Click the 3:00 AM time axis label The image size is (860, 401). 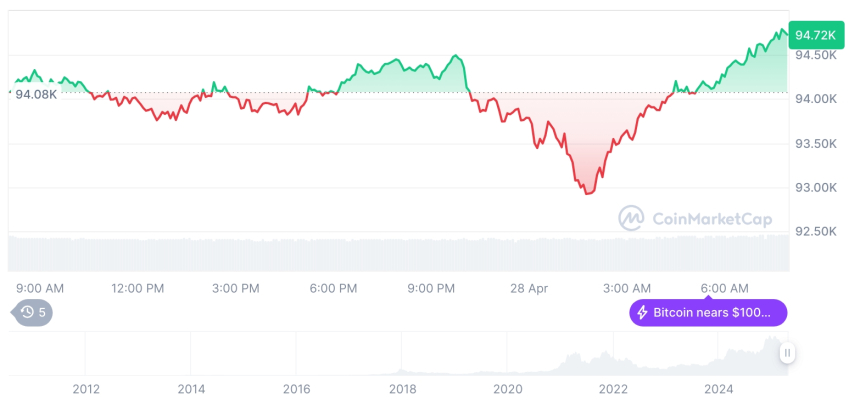628,288
